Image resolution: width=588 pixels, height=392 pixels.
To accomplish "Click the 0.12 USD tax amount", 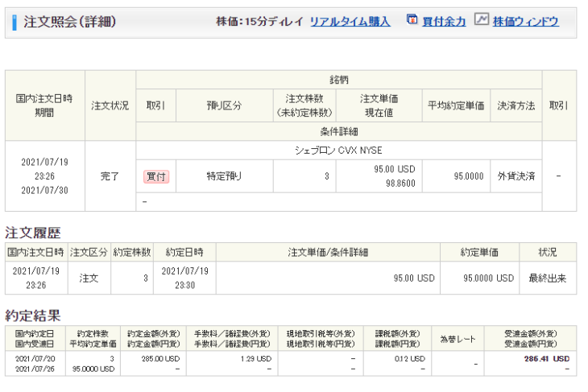I will (x=409, y=358).
